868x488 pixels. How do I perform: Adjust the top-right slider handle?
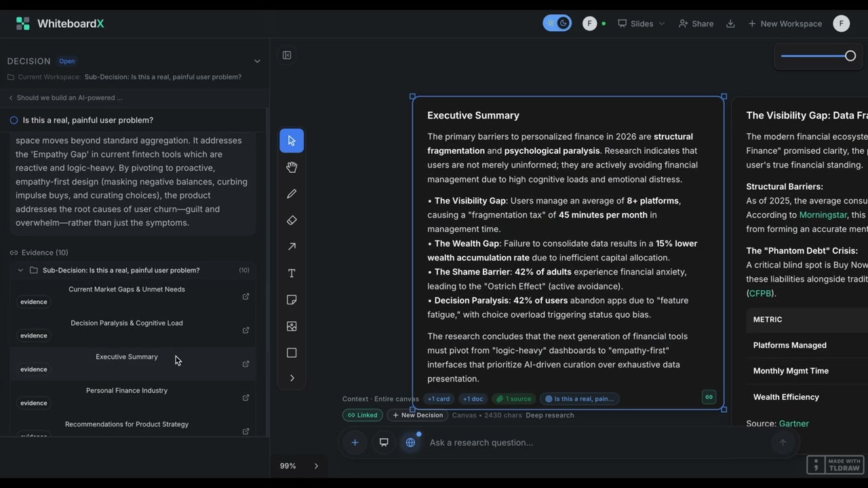(x=850, y=56)
